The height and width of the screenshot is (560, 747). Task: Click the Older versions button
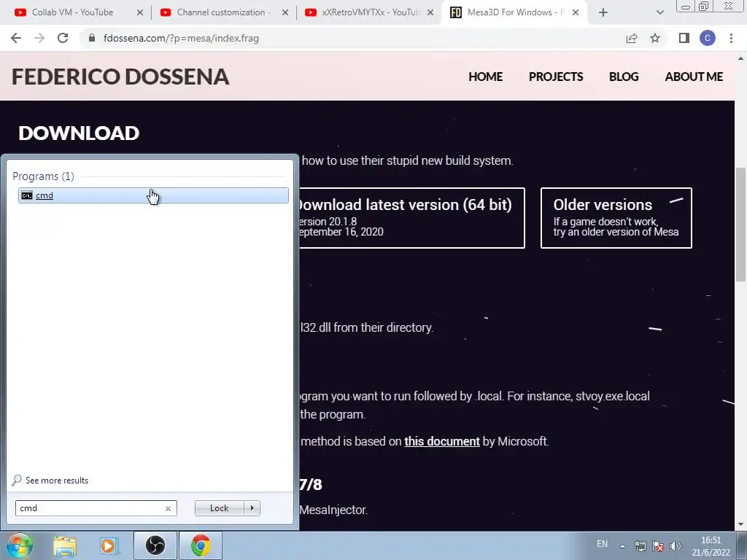(616, 218)
